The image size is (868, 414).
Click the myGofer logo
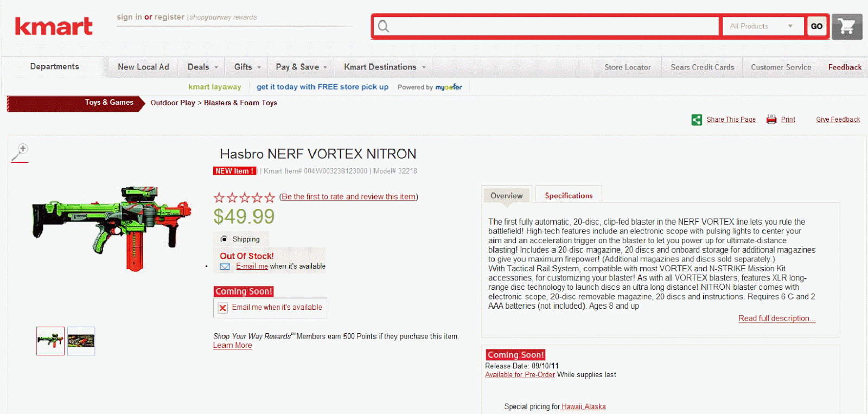coord(449,87)
